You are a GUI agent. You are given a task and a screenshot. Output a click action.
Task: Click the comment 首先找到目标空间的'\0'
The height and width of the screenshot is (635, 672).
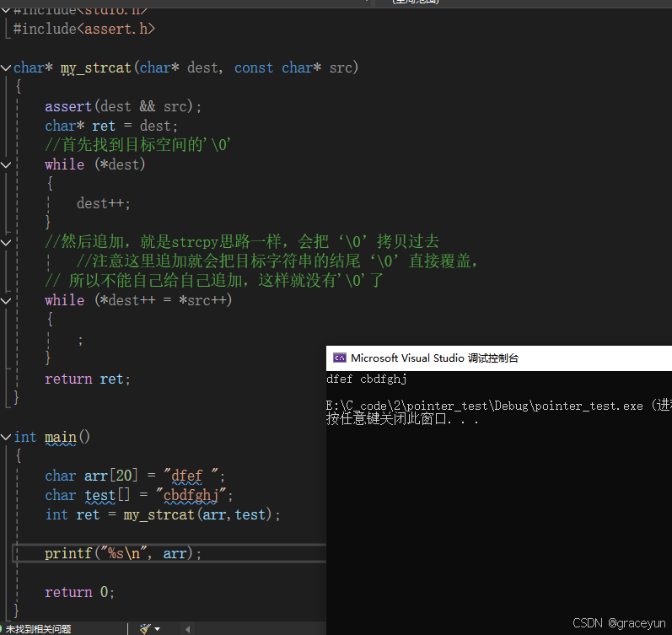pyautogui.click(x=138, y=145)
